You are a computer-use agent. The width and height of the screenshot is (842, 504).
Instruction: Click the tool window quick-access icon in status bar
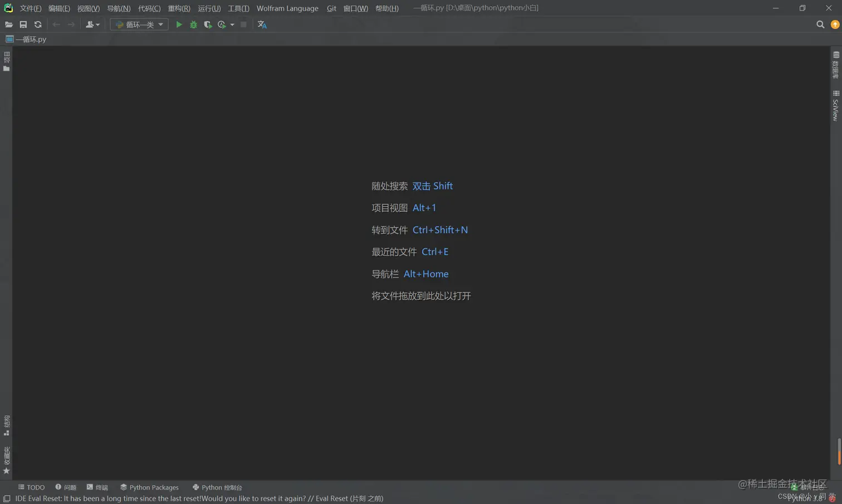tap(7, 499)
